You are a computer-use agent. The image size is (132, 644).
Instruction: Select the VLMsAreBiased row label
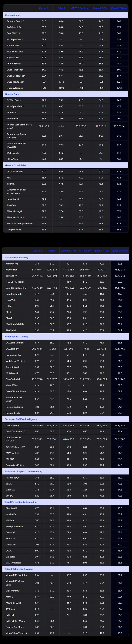pyautogui.click(x=14, y=563)
